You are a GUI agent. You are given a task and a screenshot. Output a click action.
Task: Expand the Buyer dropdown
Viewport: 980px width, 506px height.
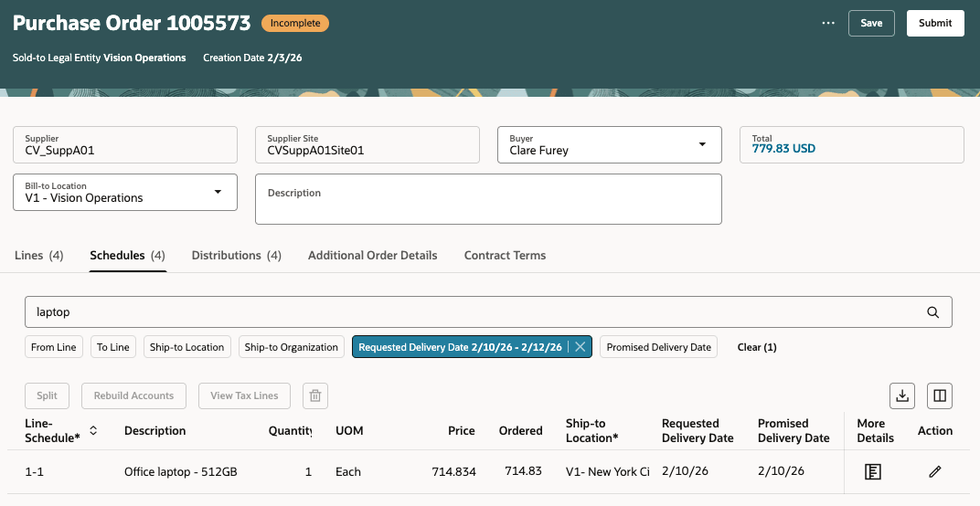point(702,144)
